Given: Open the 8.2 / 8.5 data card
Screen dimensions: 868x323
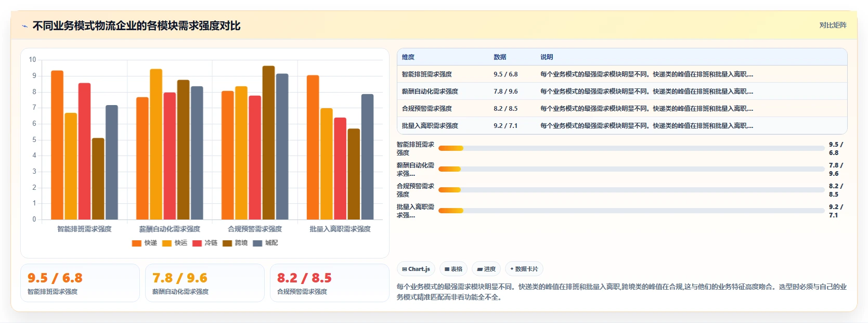Looking at the screenshot, I should tap(330, 283).
